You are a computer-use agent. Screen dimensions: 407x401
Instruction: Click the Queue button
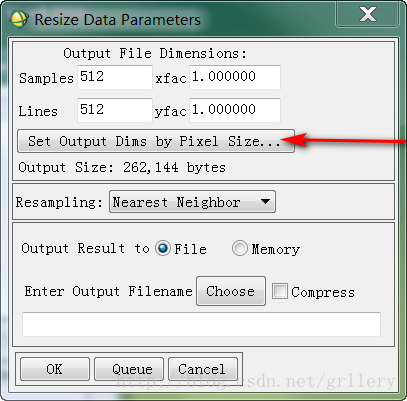coord(129,369)
